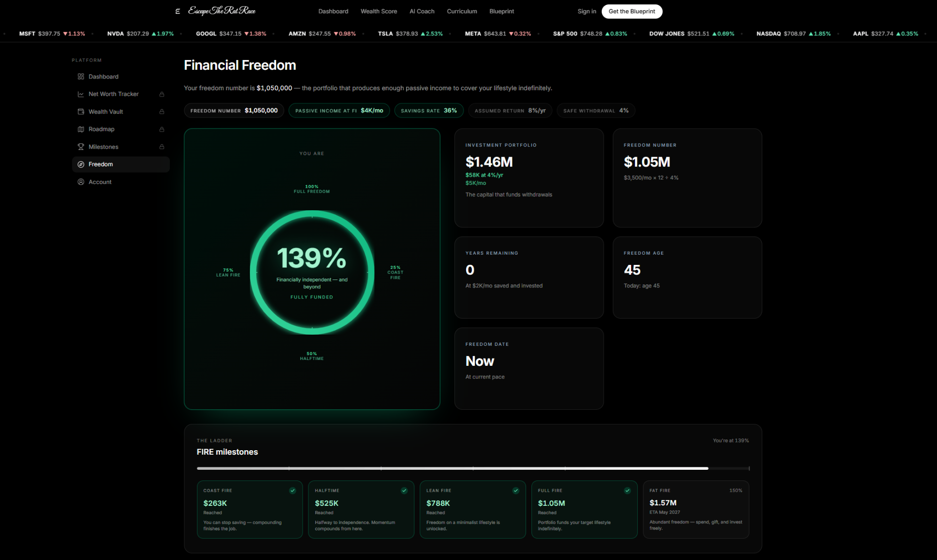Click lock icon beside Roadmap

[162, 129]
